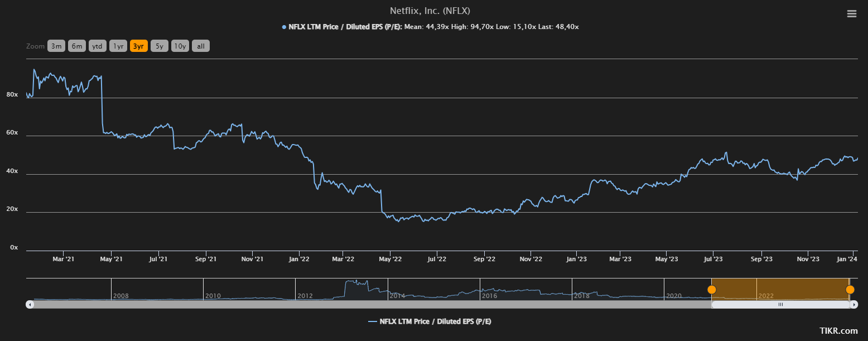Viewport: 868px width, 341px height.
Task: Click the May '22 x-axis label
Action: tap(390, 259)
